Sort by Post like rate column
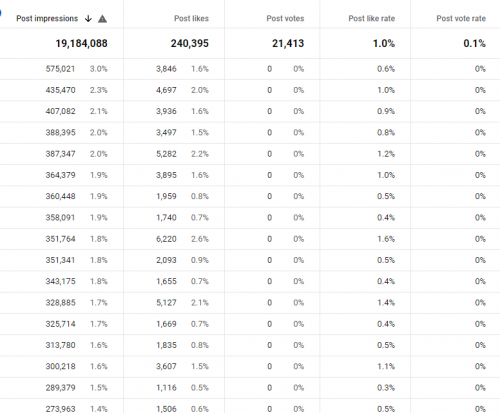 click(372, 18)
